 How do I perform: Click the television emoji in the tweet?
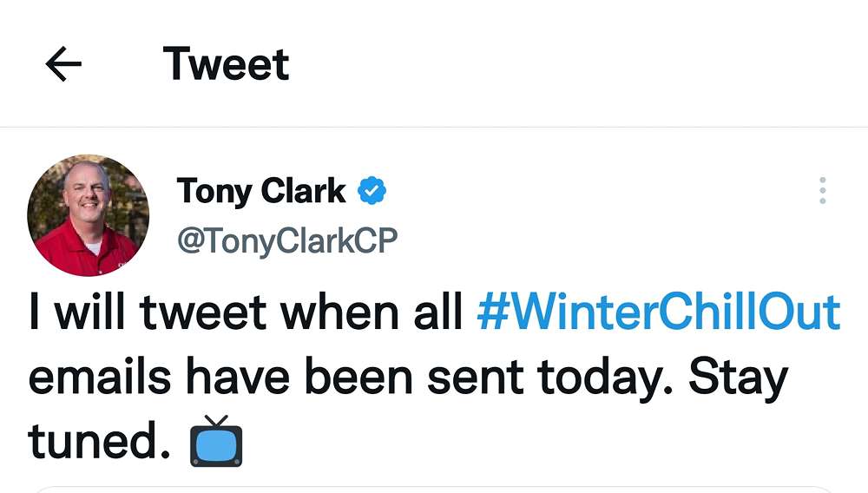[x=215, y=442]
